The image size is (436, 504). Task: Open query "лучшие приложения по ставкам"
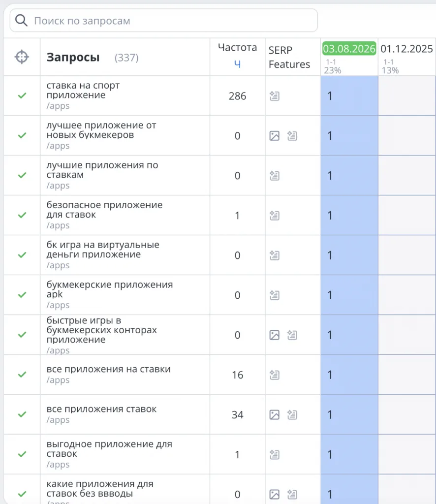[x=102, y=170]
